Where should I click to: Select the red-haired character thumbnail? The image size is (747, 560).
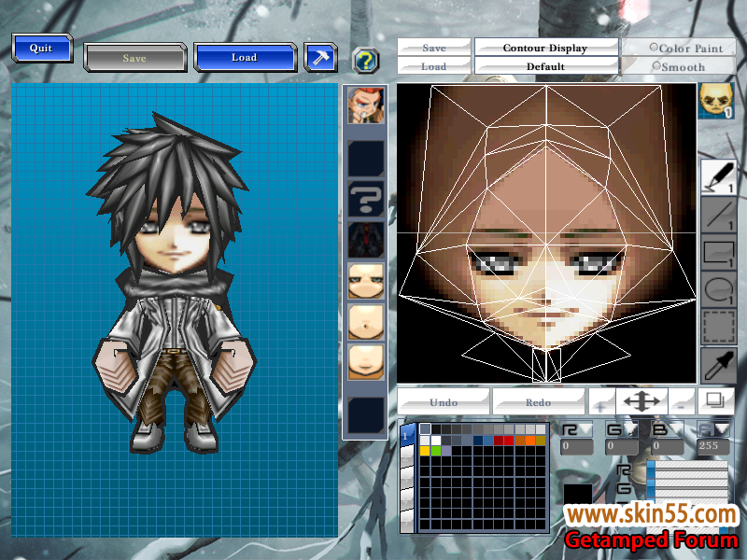pos(365,105)
